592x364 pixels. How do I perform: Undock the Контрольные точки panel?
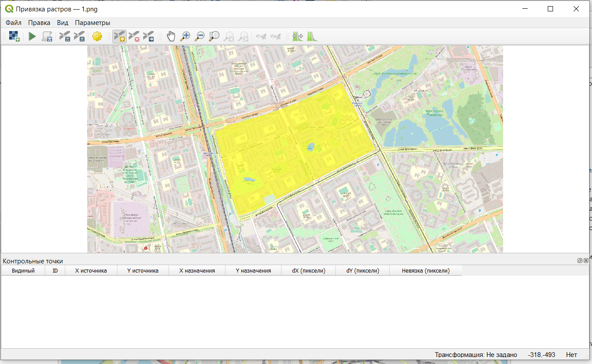point(580,260)
